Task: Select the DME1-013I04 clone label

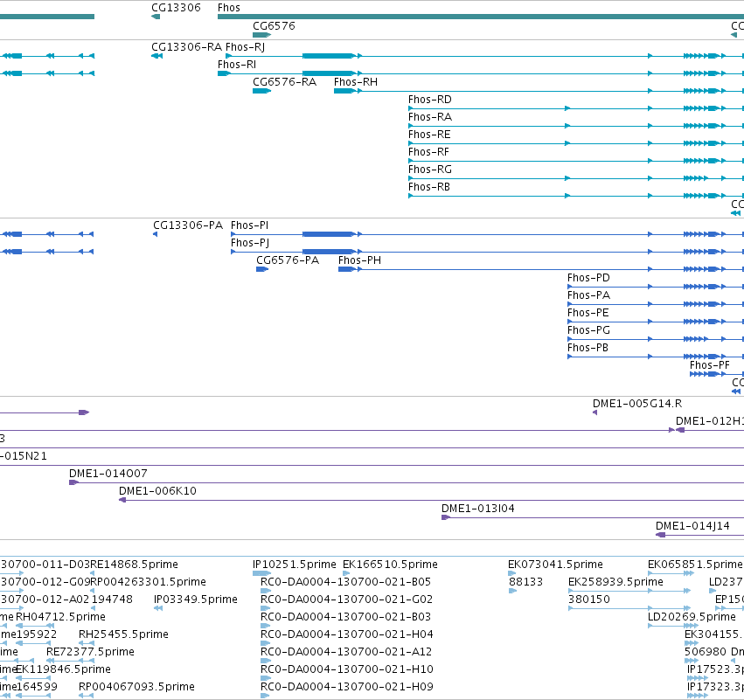Action: coord(478,509)
